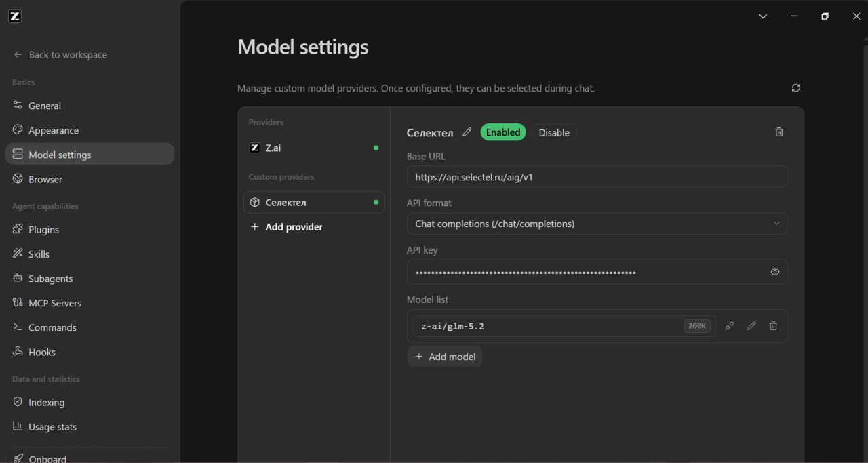Open Onboard item in sidebar
The width and height of the screenshot is (868, 463).
90,456
